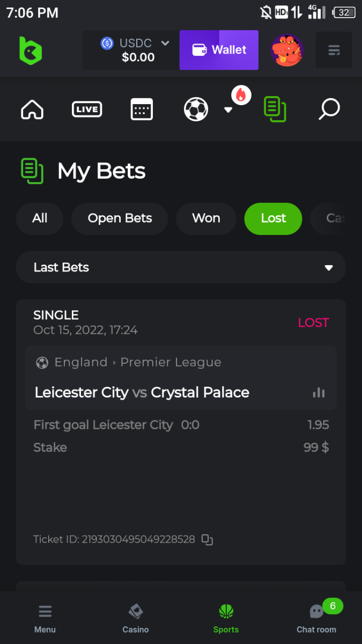This screenshot has height=644, width=362.
Task: Open the search magnifier icon
Action: pyautogui.click(x=329, y=109)
